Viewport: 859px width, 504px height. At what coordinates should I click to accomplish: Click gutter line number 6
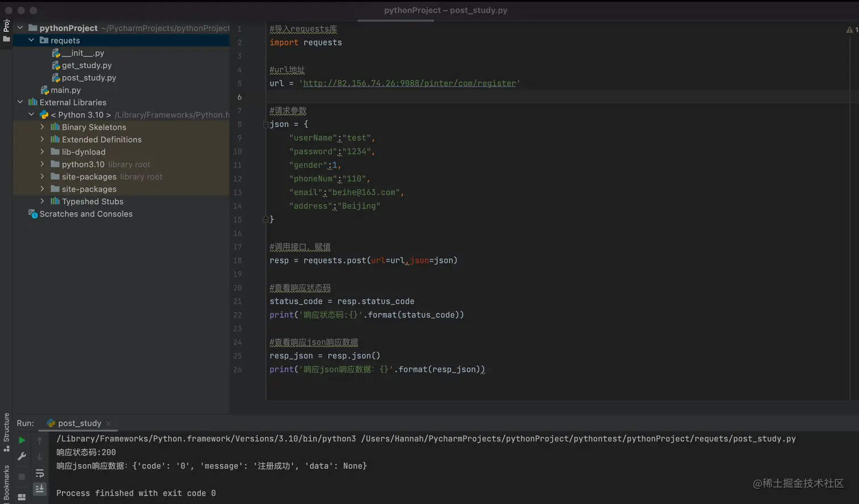pyautogui.click(x=239, y=97)
